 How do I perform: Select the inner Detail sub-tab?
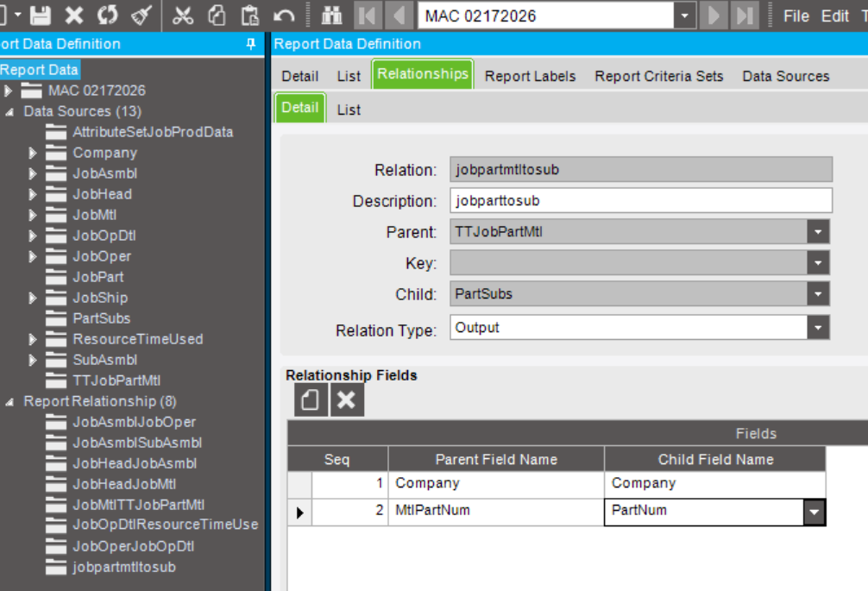pos(300,107)
